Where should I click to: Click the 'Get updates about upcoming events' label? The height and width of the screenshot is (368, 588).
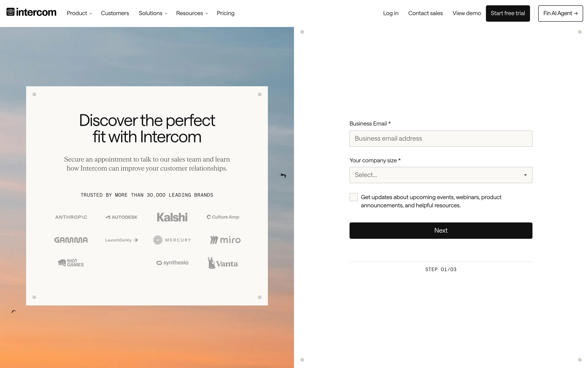pos(431,201)
